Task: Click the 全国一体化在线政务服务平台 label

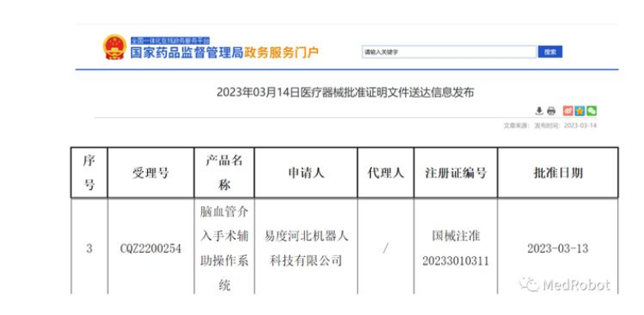Action: click(x=170, y=41)
